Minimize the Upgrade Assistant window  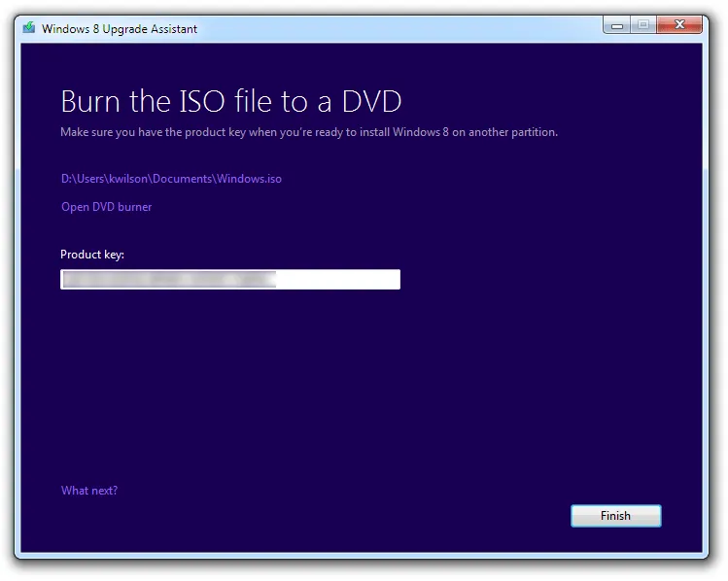(x=616, y=25)
